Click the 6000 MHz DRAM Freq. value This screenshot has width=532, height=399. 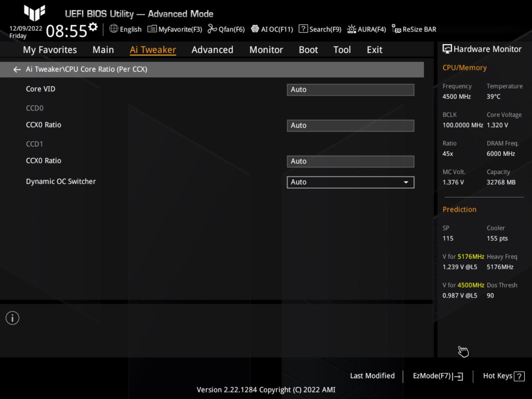tap(501, 154)
